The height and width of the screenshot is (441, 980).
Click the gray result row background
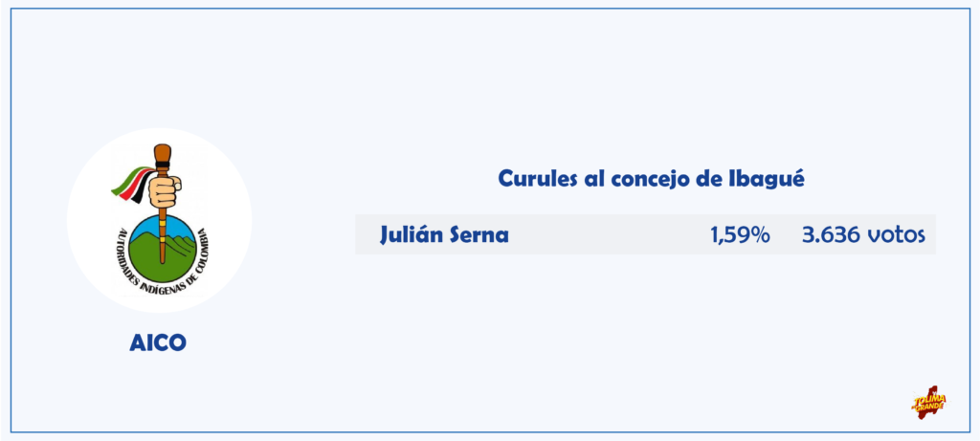[645, 234]
